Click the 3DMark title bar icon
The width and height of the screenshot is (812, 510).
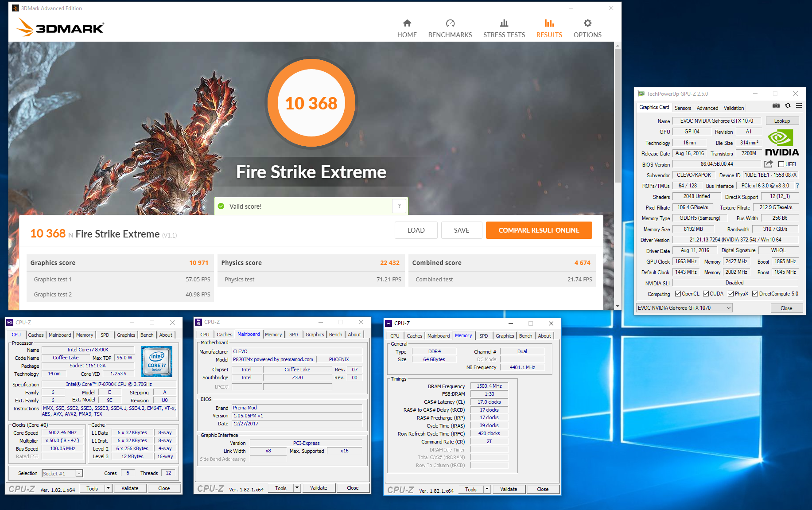coord(16,8)
